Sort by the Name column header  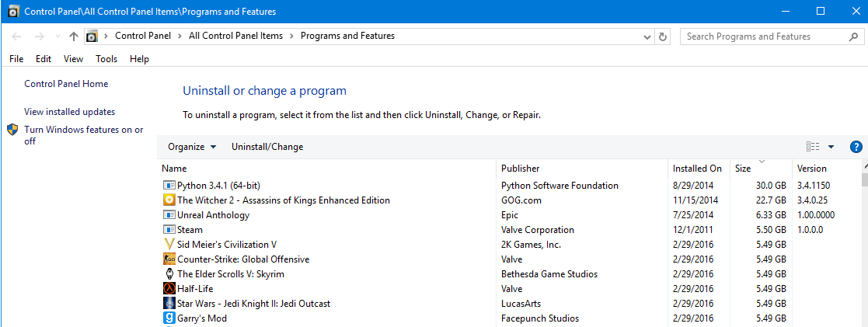click(327, 169)
